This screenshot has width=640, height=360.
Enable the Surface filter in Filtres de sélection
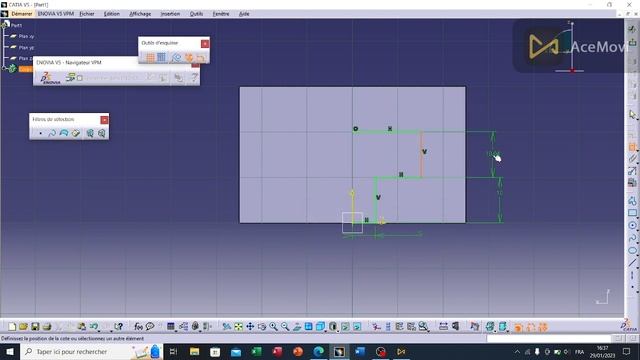coord(64,133)
